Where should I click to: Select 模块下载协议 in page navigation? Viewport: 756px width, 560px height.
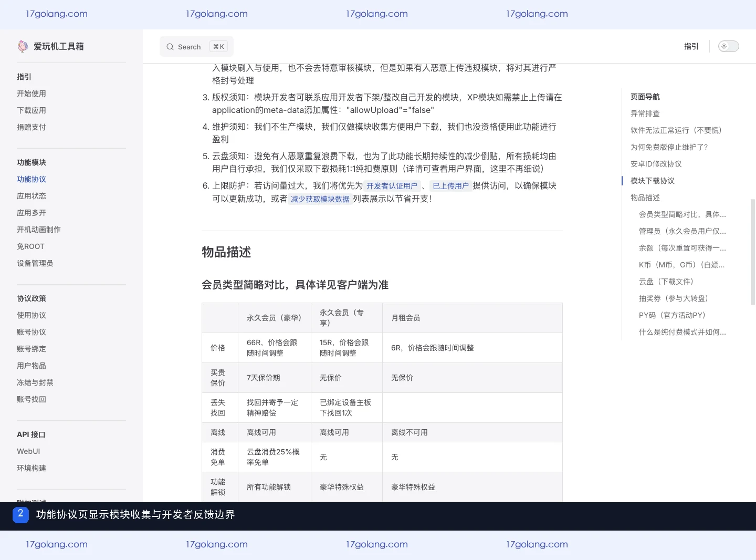point(653,181)
